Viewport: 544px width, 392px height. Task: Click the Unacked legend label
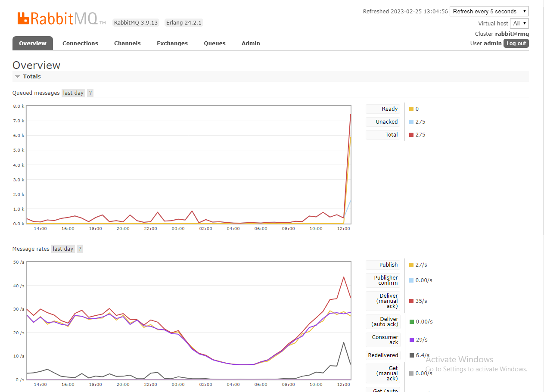(383, 121)
